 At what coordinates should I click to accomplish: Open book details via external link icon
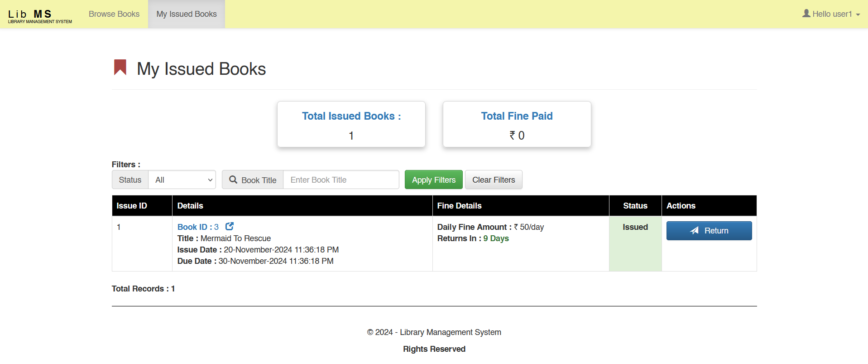(x=230, y=226)
